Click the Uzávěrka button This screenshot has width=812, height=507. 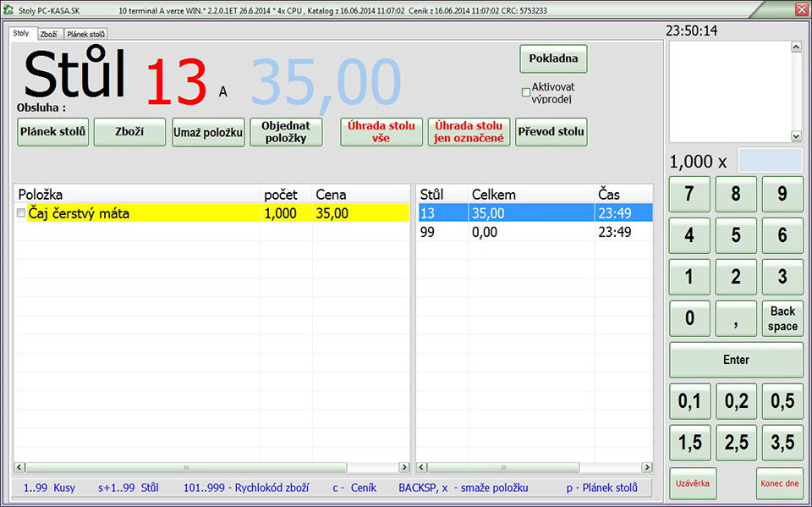pyautogui.click(x=693, y=483)
